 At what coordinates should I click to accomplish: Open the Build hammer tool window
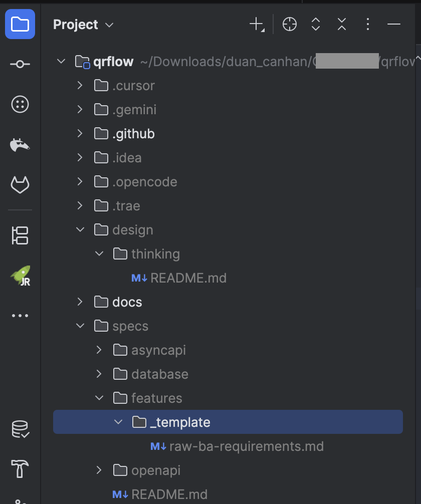(20, 469)
